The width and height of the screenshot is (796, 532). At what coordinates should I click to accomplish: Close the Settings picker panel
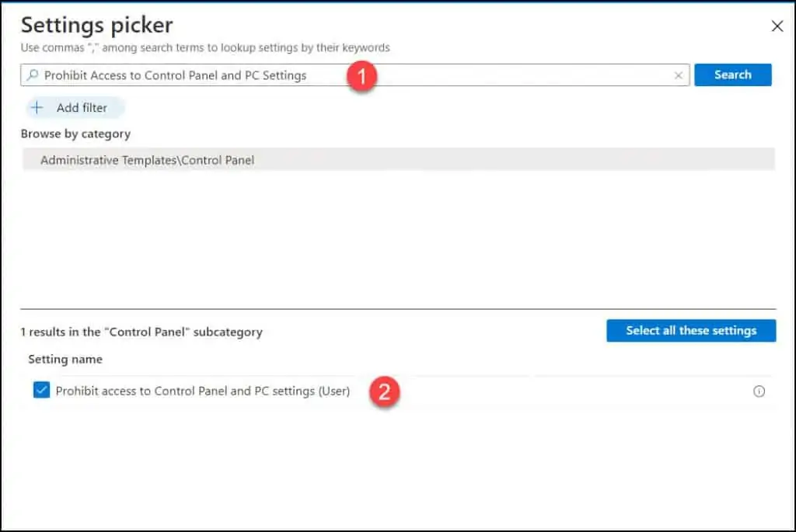pos(777,26)
